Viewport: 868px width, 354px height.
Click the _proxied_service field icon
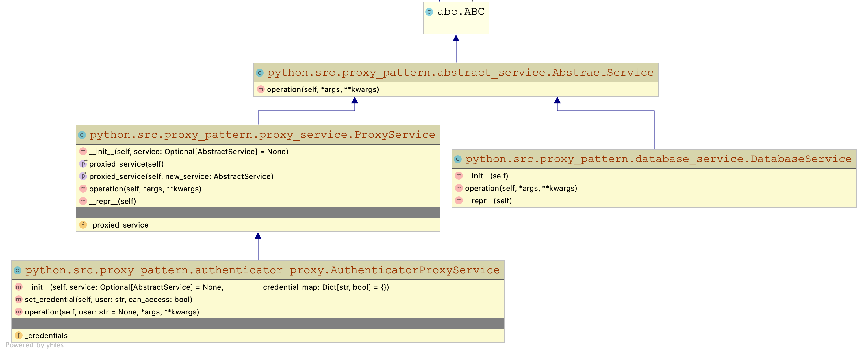pos(83,225)
